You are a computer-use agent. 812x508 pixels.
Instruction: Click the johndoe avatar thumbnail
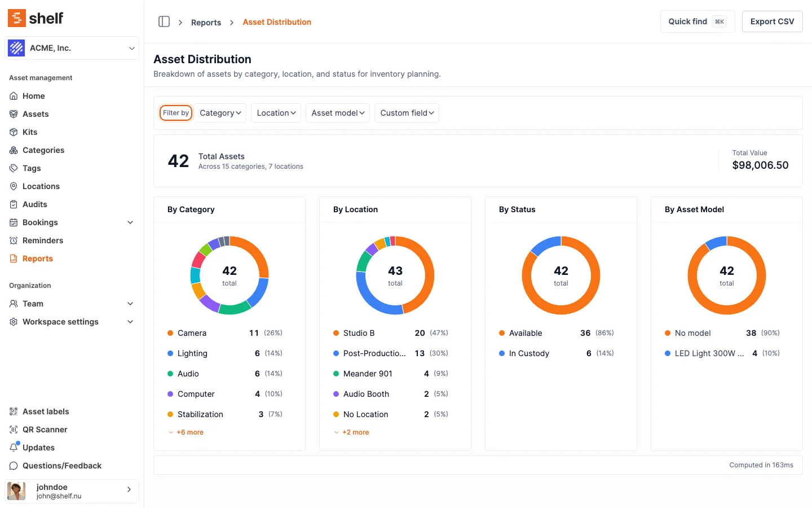[16, 491]
